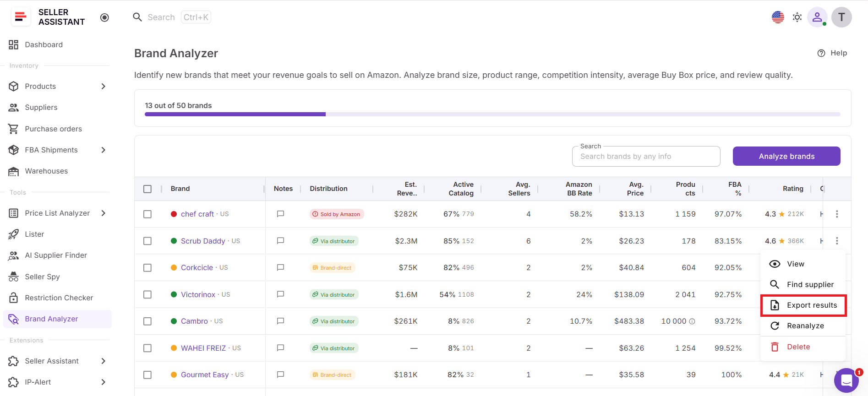Add a note for Victorinox
This screenshot has height=396, width=868.
pyautogui.click(x=281, y=294)
